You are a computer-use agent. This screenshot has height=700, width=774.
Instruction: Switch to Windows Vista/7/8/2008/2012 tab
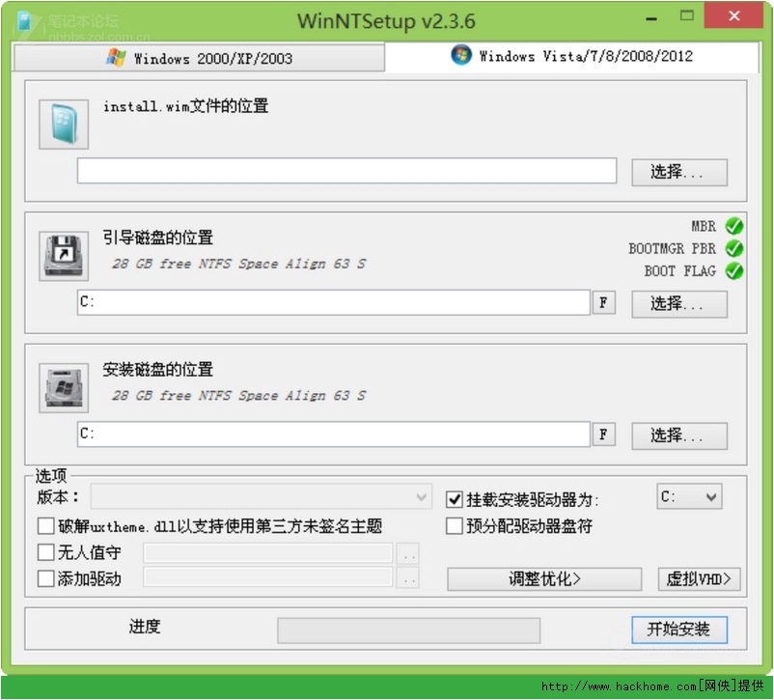571,56
